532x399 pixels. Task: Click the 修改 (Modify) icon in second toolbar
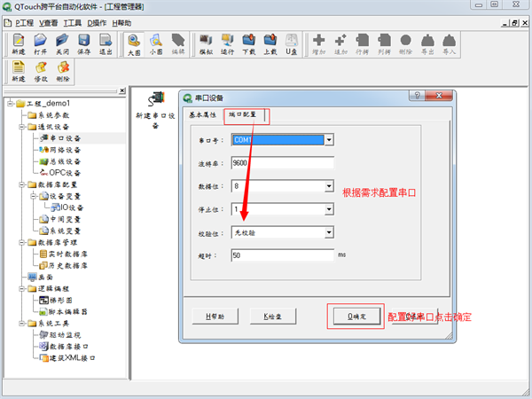pos(40,70)
